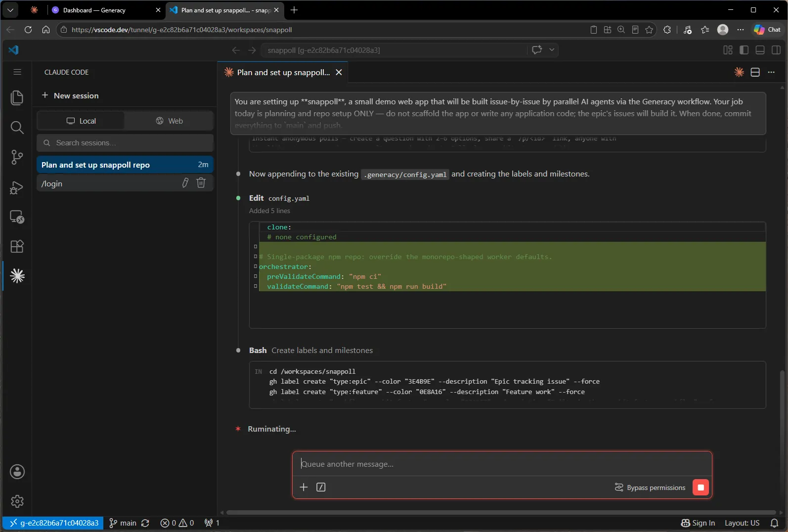Go back in editor navigation
Image resolution: width=788 pixels, height=532 pixels.
tap(236, 50)
